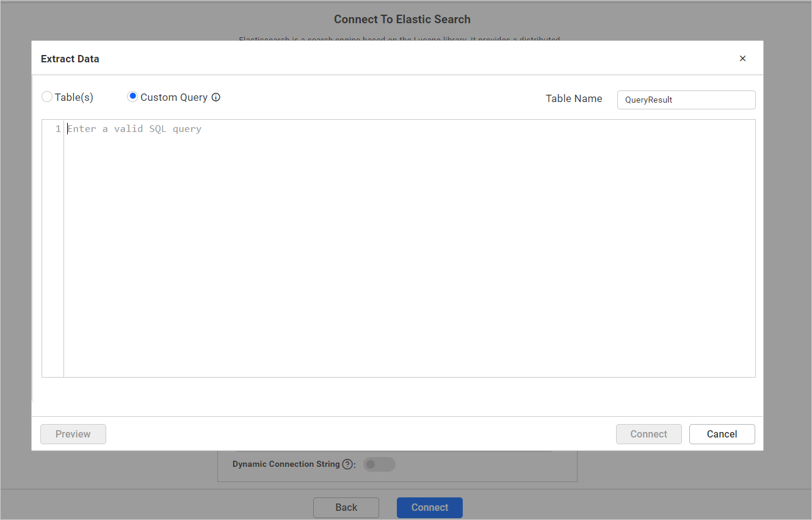This screenshot has width=812, height=520.
Task: Click the Table Name label
Action: 574,98
